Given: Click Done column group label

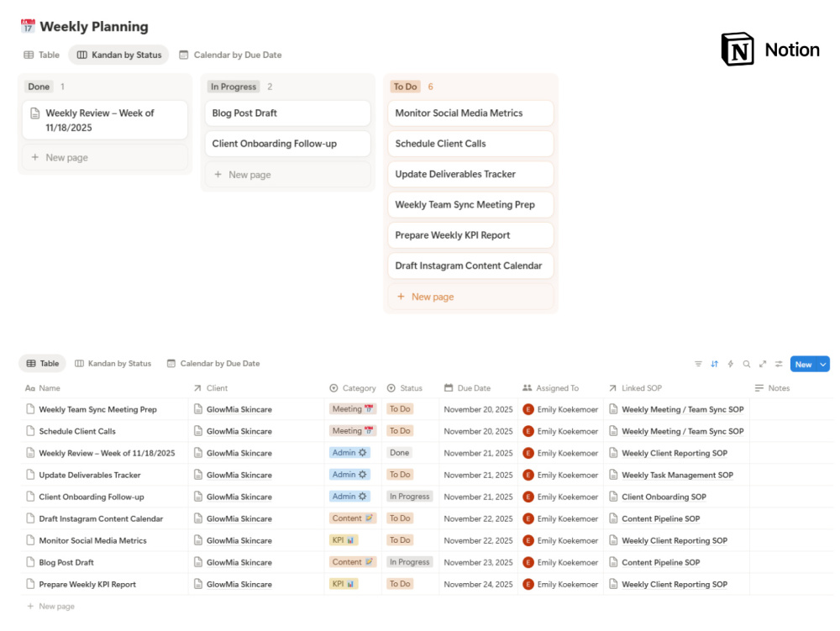Looking at the screenshot, I should tap(39, 87).
